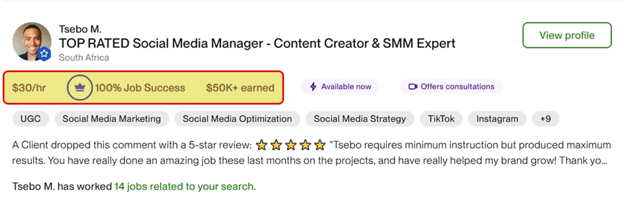Click the Offers consultations badge
This screenshot has height=224, width=644.
click(x=451, y=86)
